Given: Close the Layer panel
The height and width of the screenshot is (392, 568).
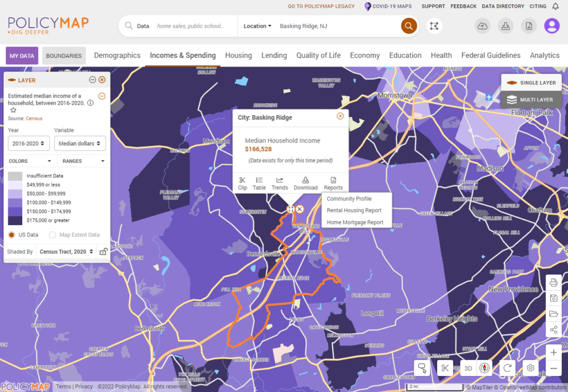Looking at the screenshot, I should coord(102,80).
